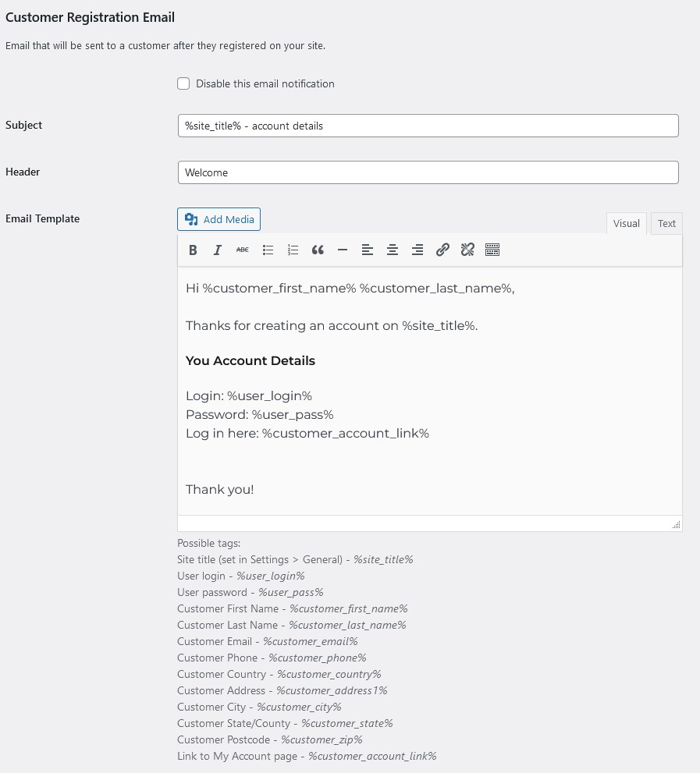Click the Header field containing Welcome
The image size is (700, 773).
point(428,172)
